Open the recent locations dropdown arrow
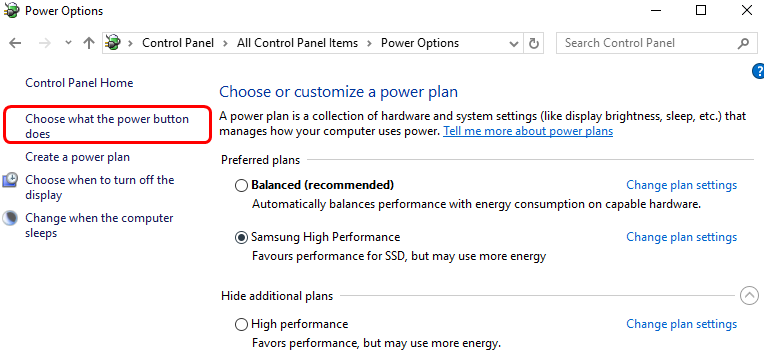This screenshot has height=364, width=764. (69, 43)
